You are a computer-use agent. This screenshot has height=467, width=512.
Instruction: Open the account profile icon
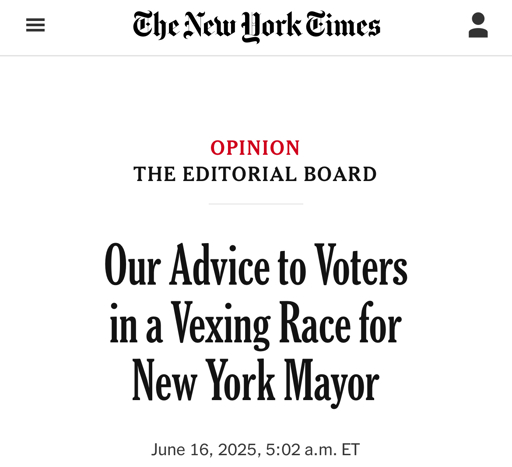coord(478,25)
